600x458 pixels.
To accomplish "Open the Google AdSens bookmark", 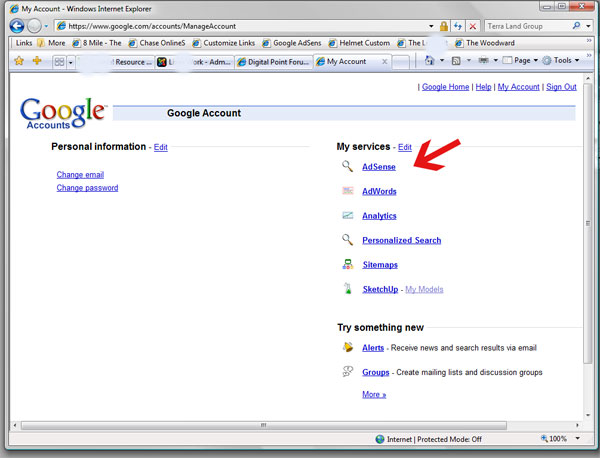I will tap(292, 43).
